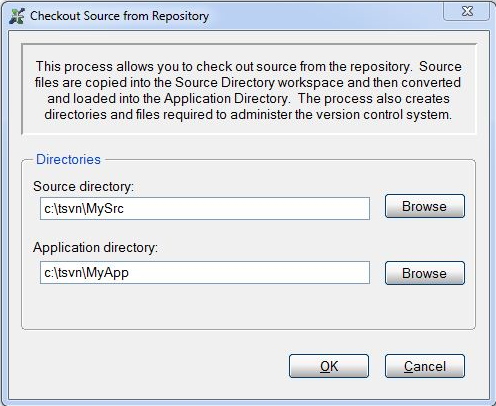496x406 pixels.
Task: Click empty area left of OK button
Action: [150, 366]
